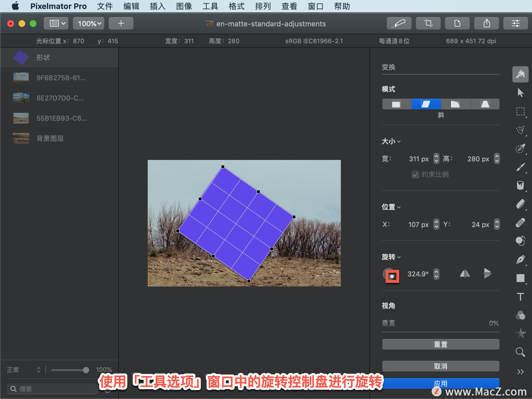This screenshot has width=532, height=399.
Task: Click the height value stepper
Action: click(497, 159)
